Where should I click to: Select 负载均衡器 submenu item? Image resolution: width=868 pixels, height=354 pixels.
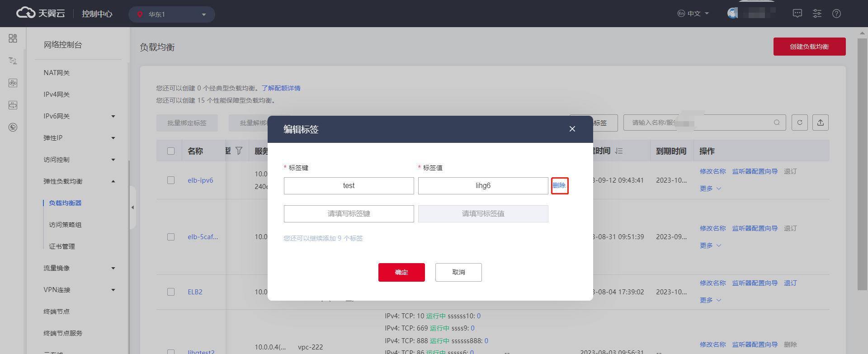[65, 203]
